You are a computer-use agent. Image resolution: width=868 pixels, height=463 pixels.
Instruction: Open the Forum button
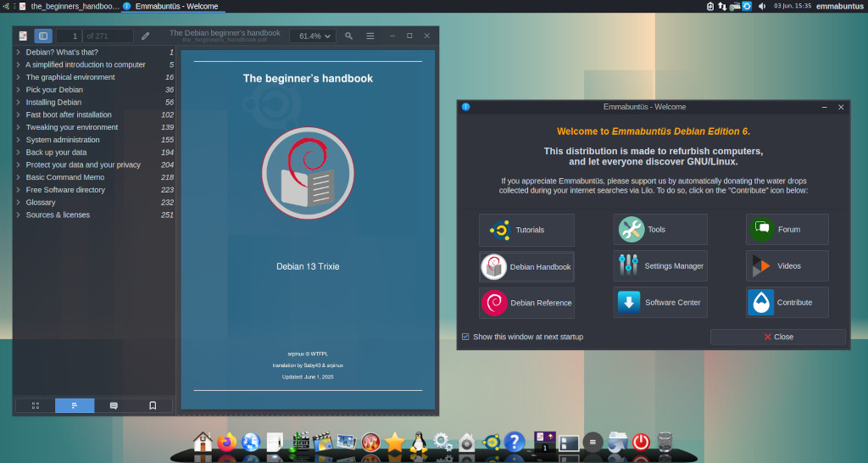[x=787, y=229]
